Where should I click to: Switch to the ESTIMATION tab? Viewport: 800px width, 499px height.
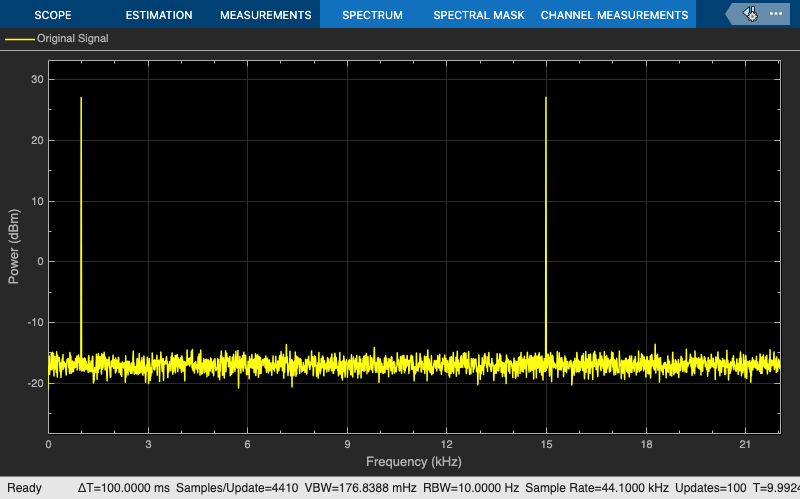coord(159,15)
